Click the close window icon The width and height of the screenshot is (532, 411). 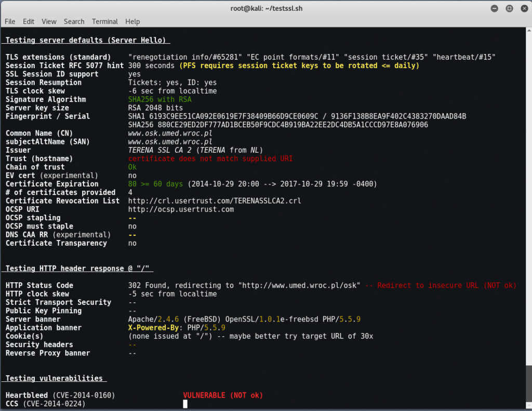(x=524, y=8)
